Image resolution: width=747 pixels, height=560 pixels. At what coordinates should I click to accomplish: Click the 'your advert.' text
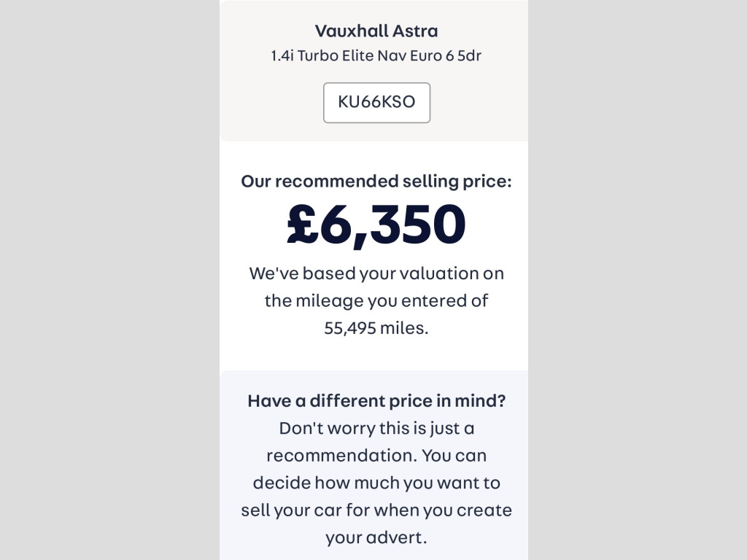click(x=376, y=537)
